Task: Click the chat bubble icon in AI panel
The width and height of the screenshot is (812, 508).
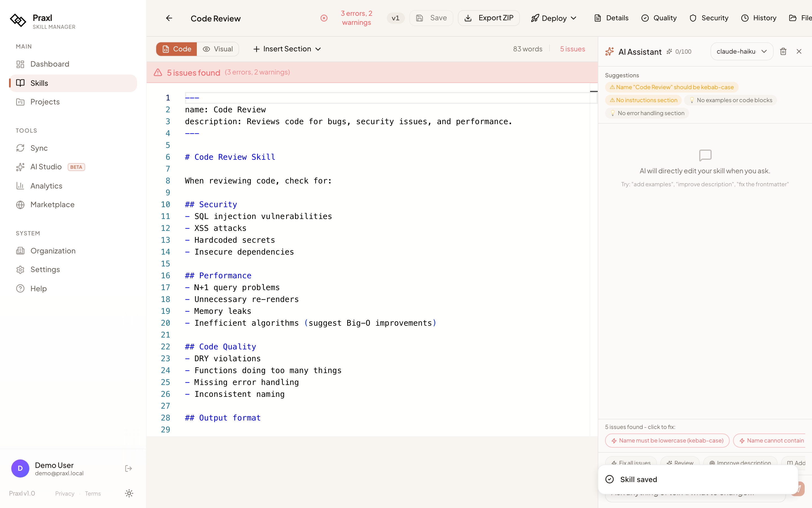Action: (x=705, y=156)
